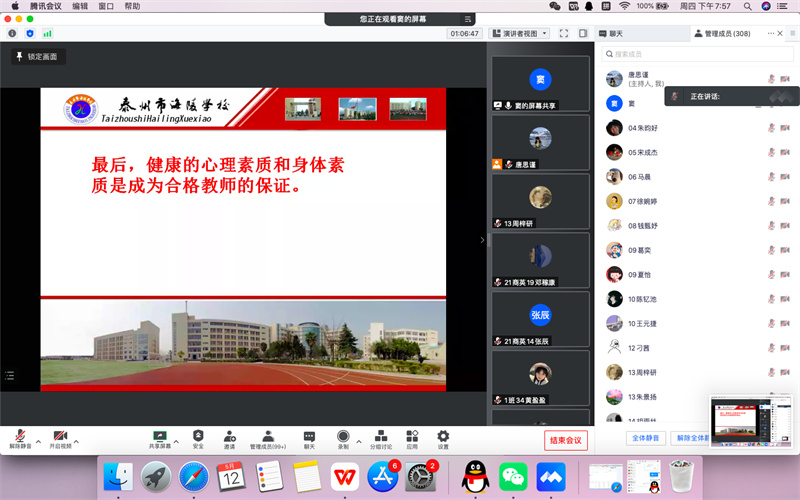Open the 窗口 menu in menu bar

click(x=106, y=6)
